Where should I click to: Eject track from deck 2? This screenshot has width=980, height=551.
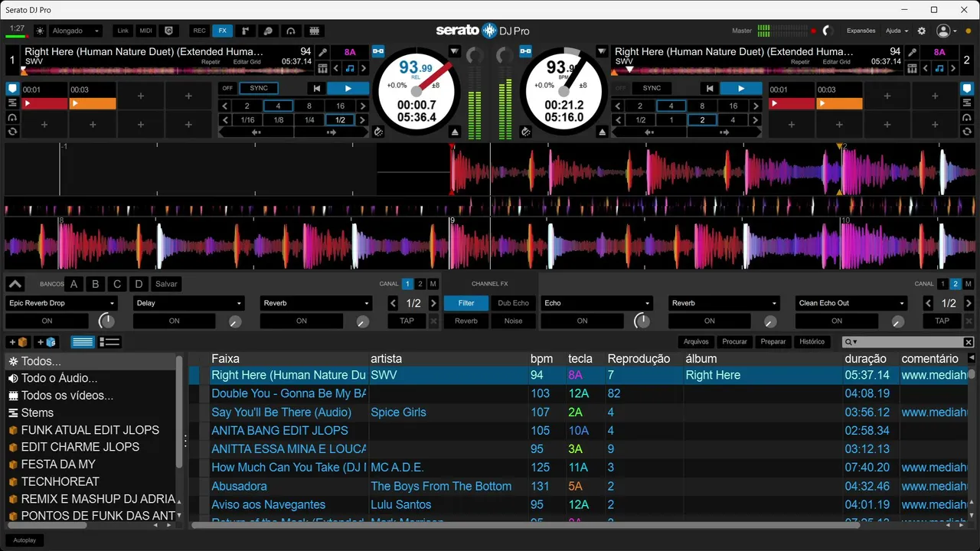point(602,132)
